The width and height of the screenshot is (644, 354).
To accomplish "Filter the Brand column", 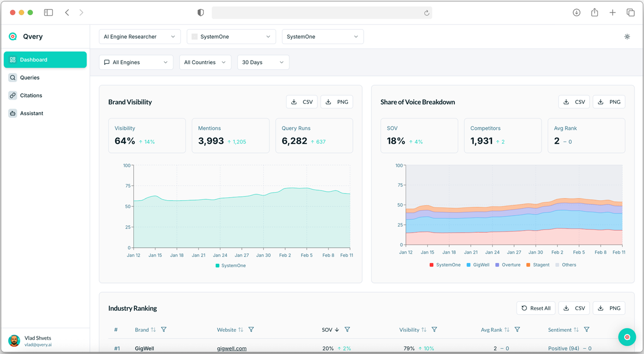I will point(164,330).
